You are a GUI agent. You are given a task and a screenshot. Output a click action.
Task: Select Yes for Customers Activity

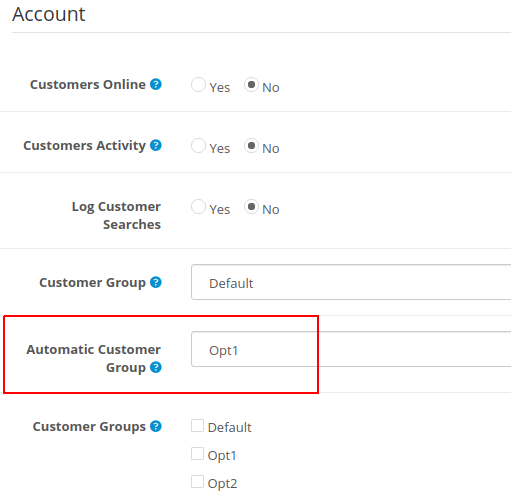pyautogui.click(x=198, y=146)
